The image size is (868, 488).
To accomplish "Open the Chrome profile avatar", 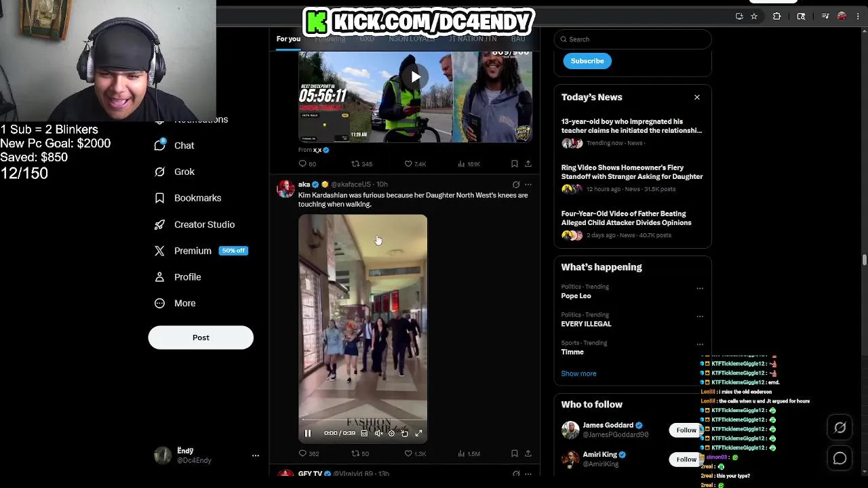I will [x=842, y=16].
